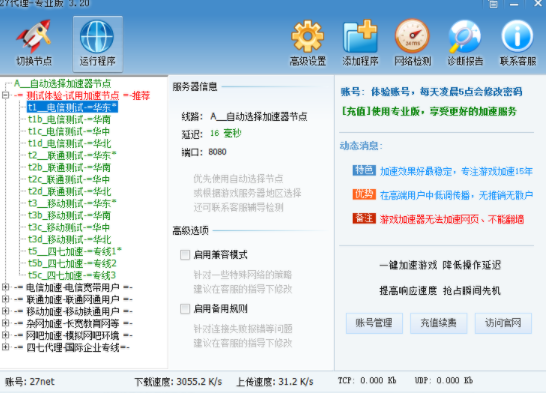
Task: Click the 联系客服 info icon
Action: tap(517, 37)
